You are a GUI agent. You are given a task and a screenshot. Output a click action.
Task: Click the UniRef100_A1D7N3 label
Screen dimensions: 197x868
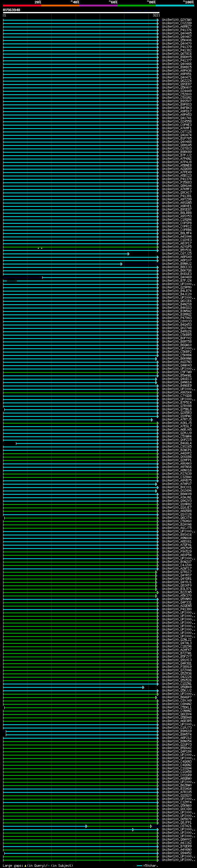(x=177, y=362)
